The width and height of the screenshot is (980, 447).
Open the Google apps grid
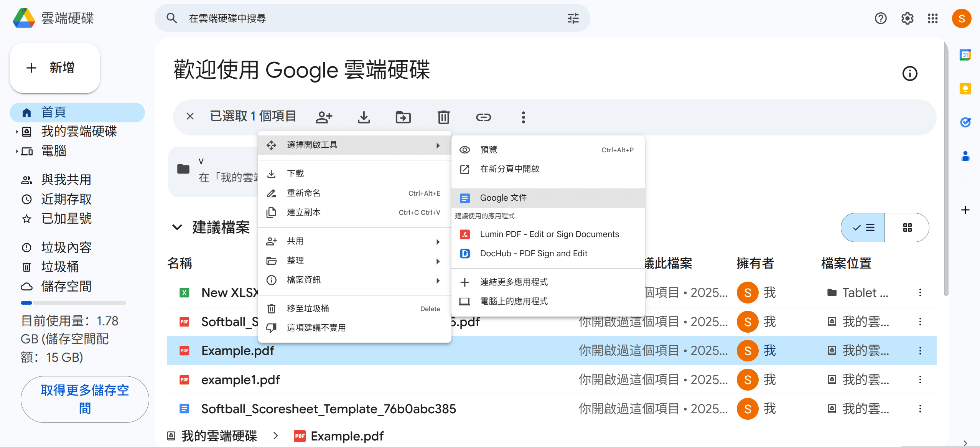(933, 18)
